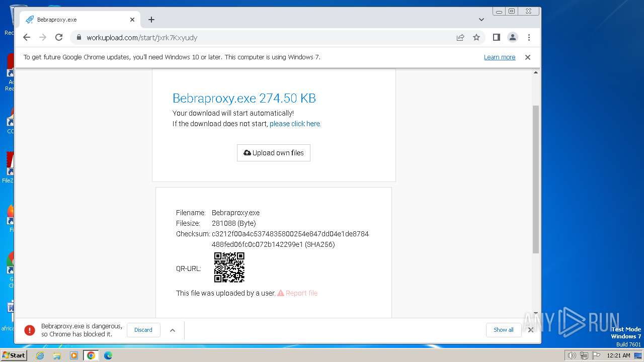
Task: Click the scrollbar up arrow
Action: point(536,73)
